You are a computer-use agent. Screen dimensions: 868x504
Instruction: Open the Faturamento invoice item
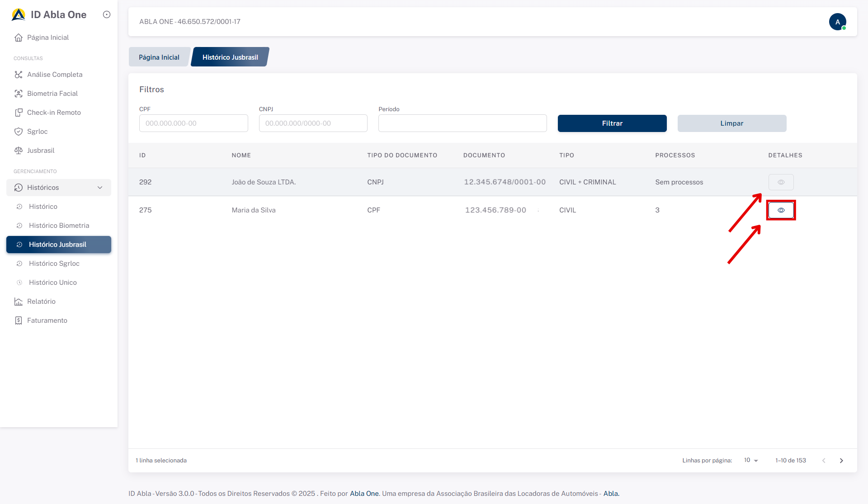47,320
